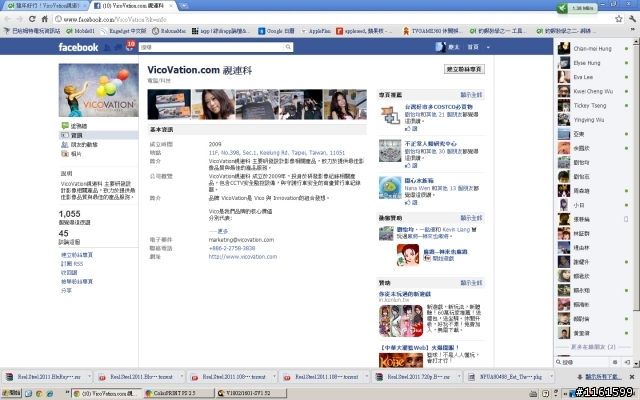Screen dimensions: 640x400
Task: Click Show all downloads link
Action: pos(600,377)
